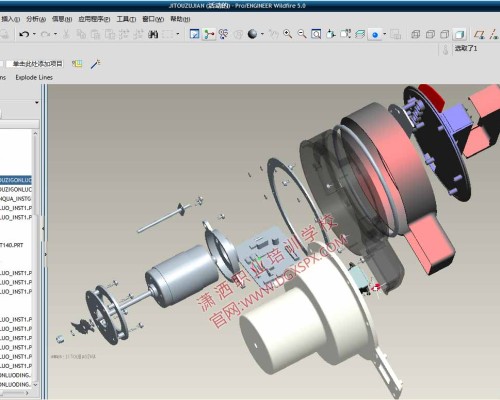The image size is (500, 400).
Task: Open the 帮助 menu
Action: (180, 19)
